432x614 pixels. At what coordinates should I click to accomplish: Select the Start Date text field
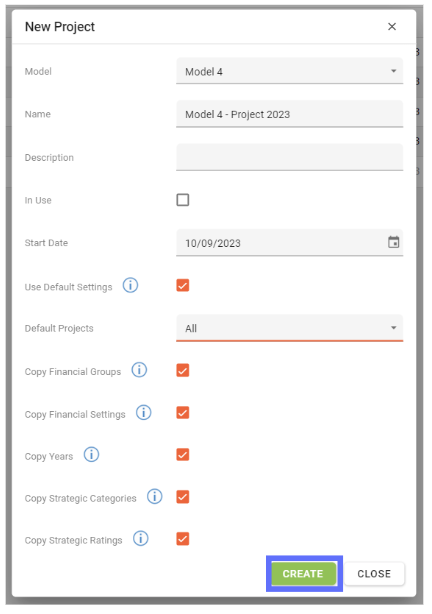click(282, 242)
